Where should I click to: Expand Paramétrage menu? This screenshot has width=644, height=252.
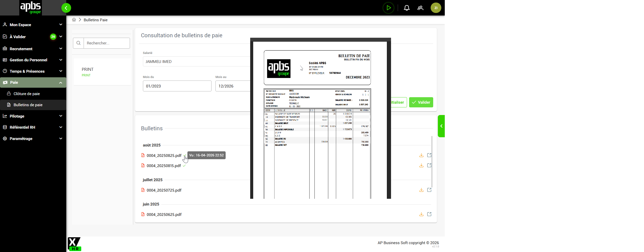click(33, 139)
